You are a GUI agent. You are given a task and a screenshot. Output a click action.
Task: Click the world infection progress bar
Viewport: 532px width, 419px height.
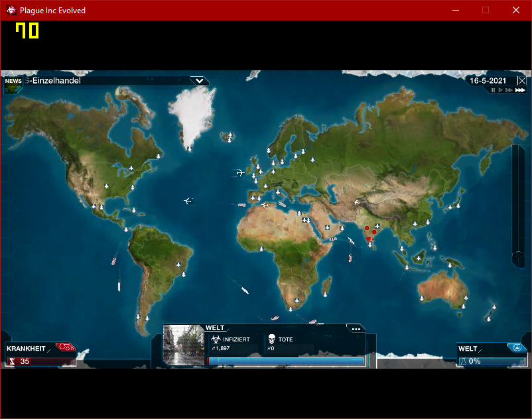coord(285,361)
